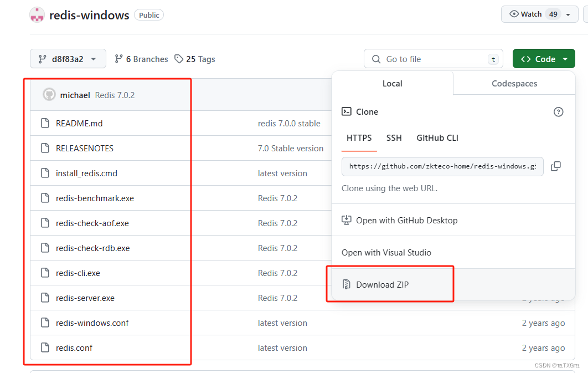The height and width of the screenshot is (373, 588).
Task: Focus the Go to file search field
Action: pos(433,59)
